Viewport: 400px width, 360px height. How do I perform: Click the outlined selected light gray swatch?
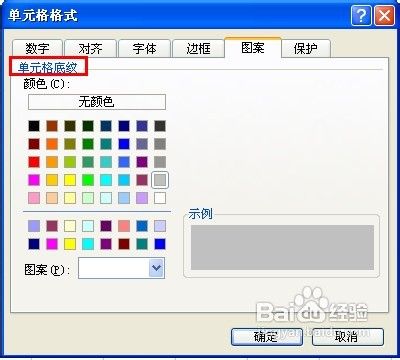point(160,180)
